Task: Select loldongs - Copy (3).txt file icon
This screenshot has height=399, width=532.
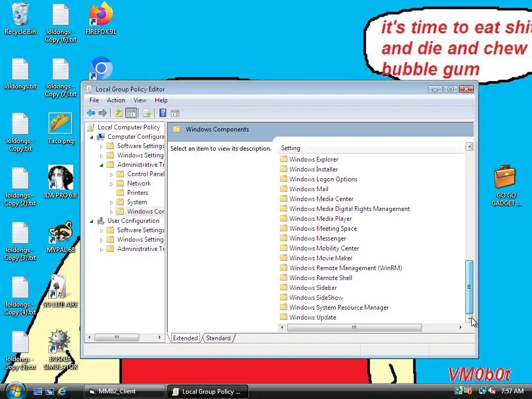Action: 20,241
